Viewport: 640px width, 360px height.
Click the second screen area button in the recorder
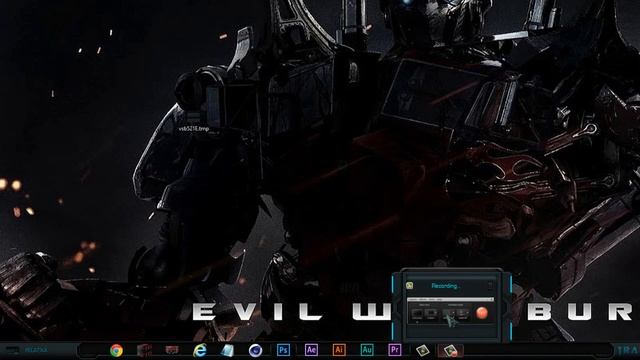431,313
